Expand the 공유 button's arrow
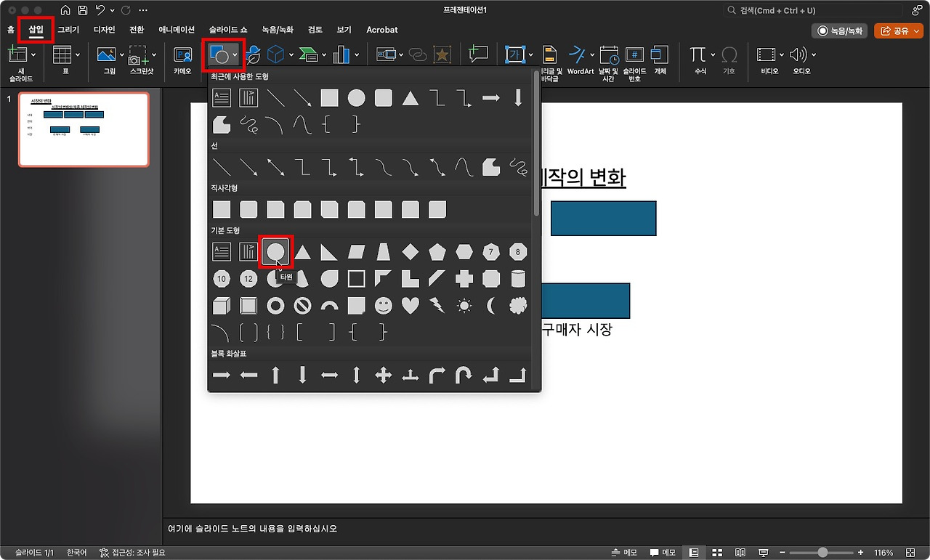Screen dimensions: 930x560 click(917, 31)
